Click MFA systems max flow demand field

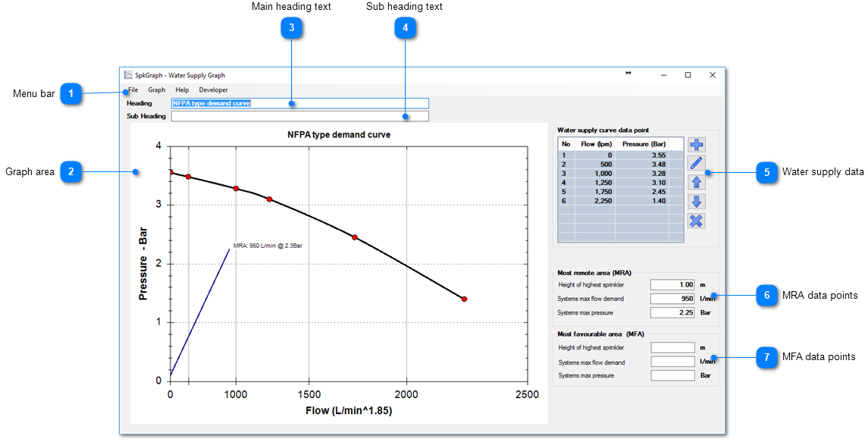coord(672,362)
